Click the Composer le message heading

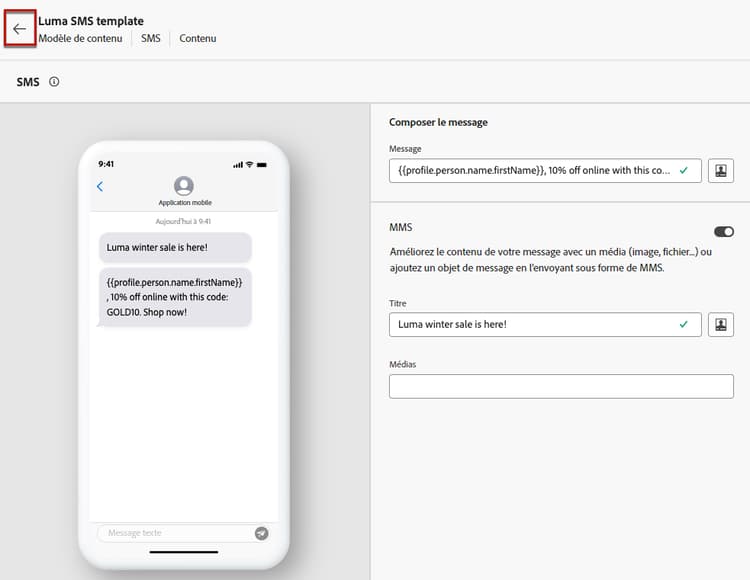438,122
